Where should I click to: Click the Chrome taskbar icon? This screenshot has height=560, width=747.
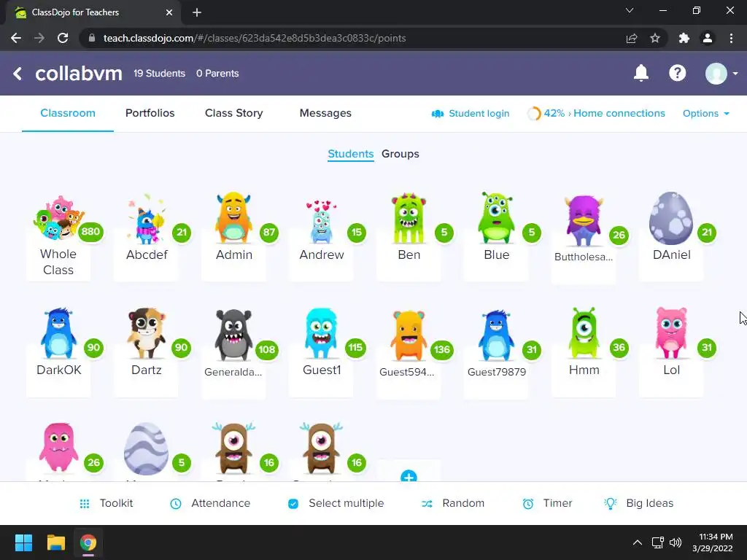(x=88, y=542)
